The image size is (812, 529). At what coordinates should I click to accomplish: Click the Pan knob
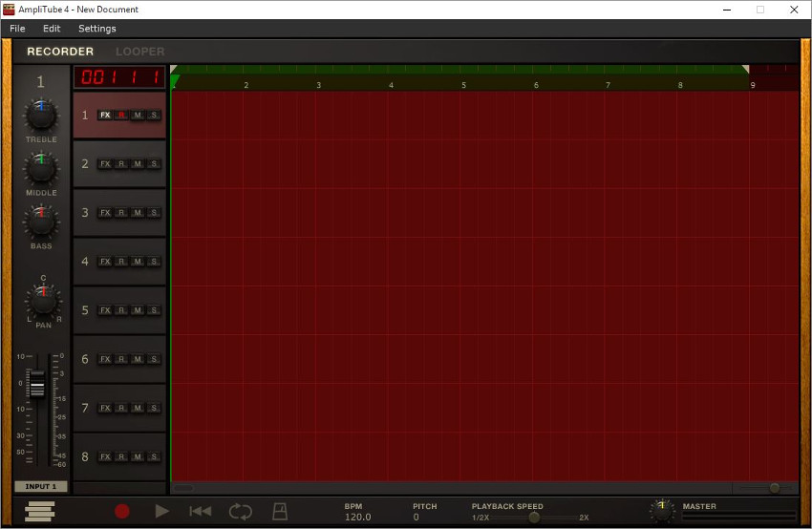44,301
